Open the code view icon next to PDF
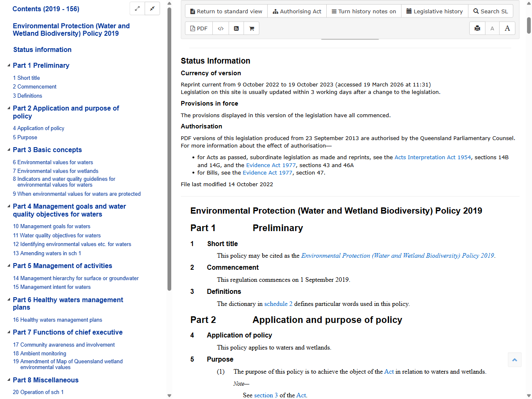This screenshot has width=532, height=399. tap(220, 28)
